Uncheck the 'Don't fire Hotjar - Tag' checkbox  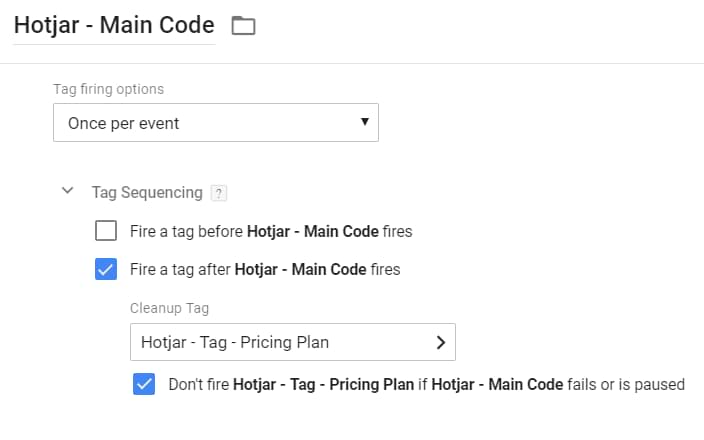pos(144,384)
